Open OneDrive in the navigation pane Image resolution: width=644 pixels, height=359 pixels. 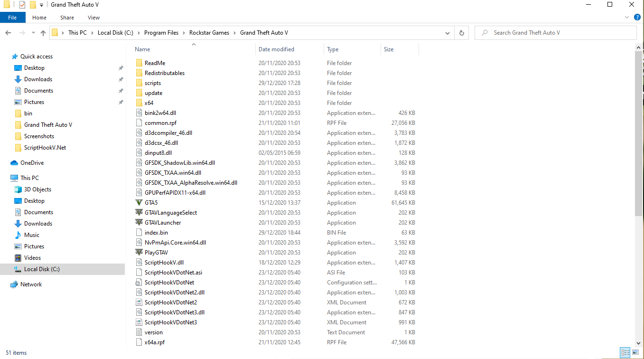(x=32, y=163)
